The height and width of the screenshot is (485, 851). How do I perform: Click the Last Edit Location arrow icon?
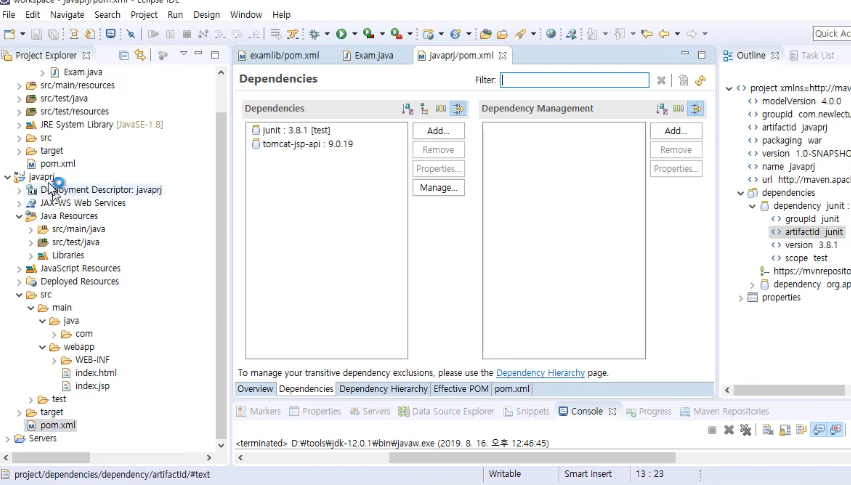click(x=646, y=34)
